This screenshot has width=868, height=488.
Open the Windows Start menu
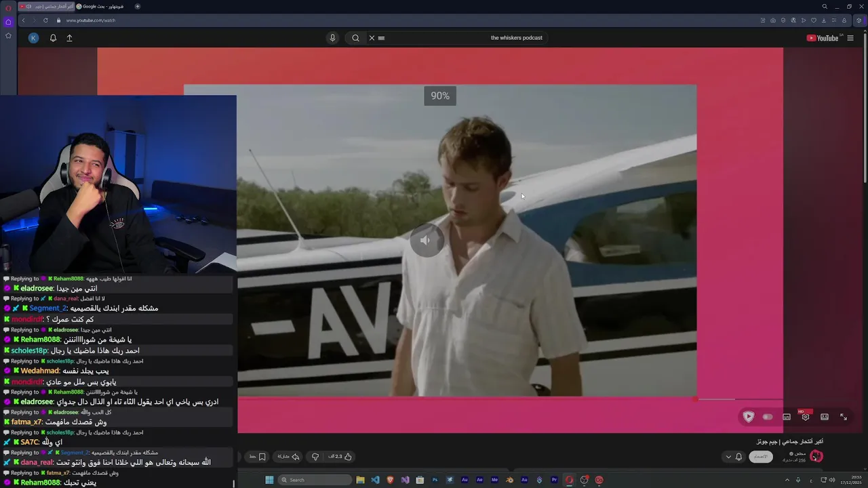[269, 480]
